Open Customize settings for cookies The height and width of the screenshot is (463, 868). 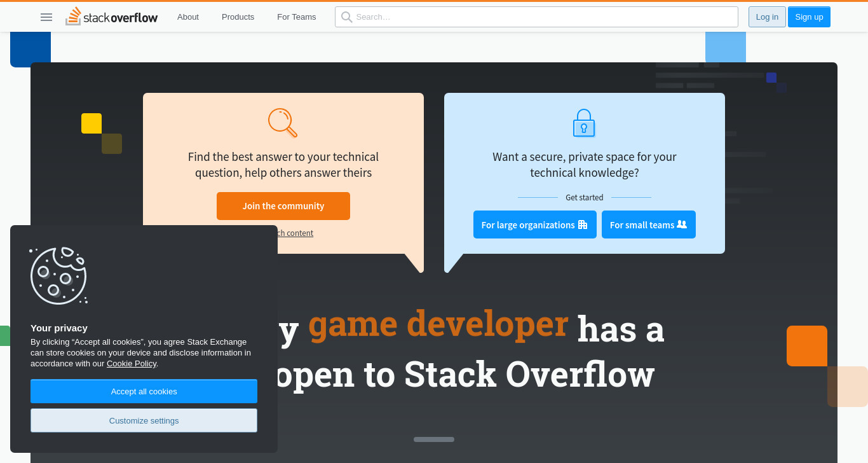tap(144, 420)
